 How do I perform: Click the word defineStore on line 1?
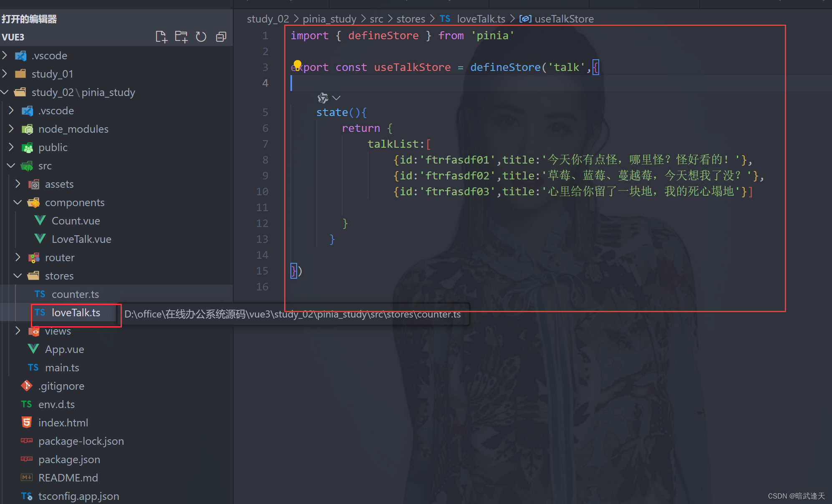pos(383,35)
